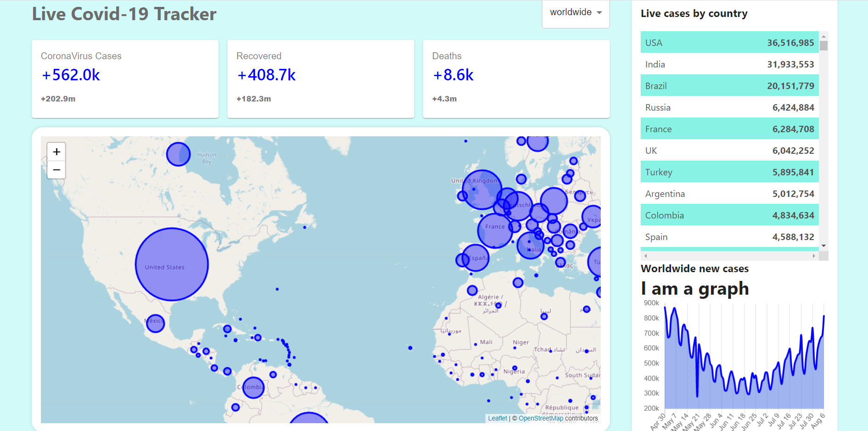868x431 pixels.
Task: Click the Worldwide new cases heading
Action: point(694,269)
